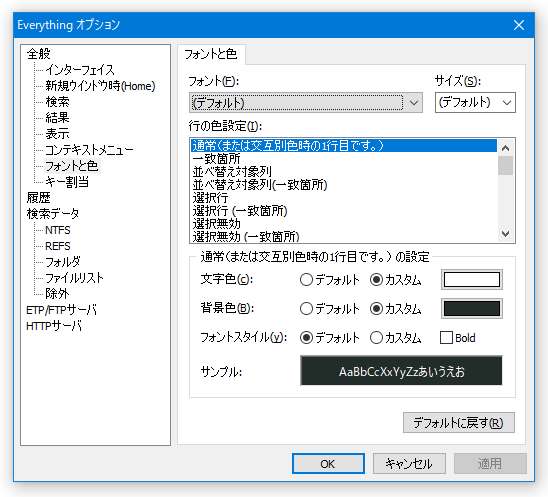Close the Everything options dialog

(519, 25)
